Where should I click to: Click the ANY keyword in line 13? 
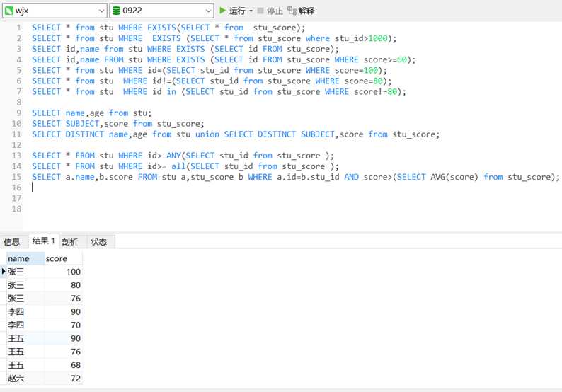tap(173, 156)
